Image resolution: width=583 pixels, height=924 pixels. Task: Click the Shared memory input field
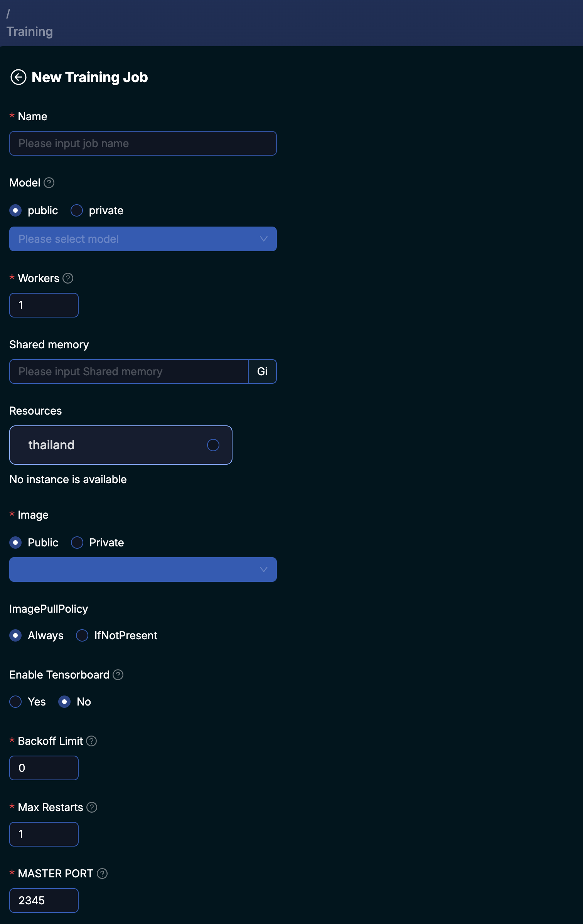click(x=129, y=371)
